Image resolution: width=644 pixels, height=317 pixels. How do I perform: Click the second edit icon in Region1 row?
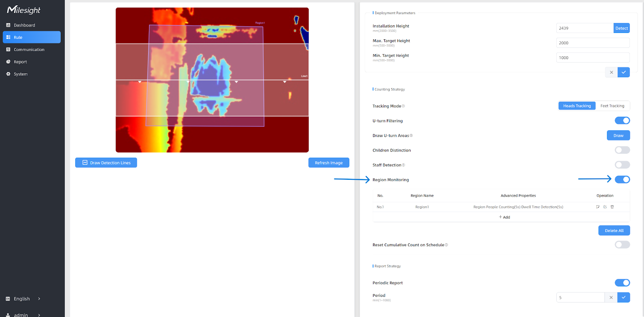pyautogui.click(x=605, y=207)
